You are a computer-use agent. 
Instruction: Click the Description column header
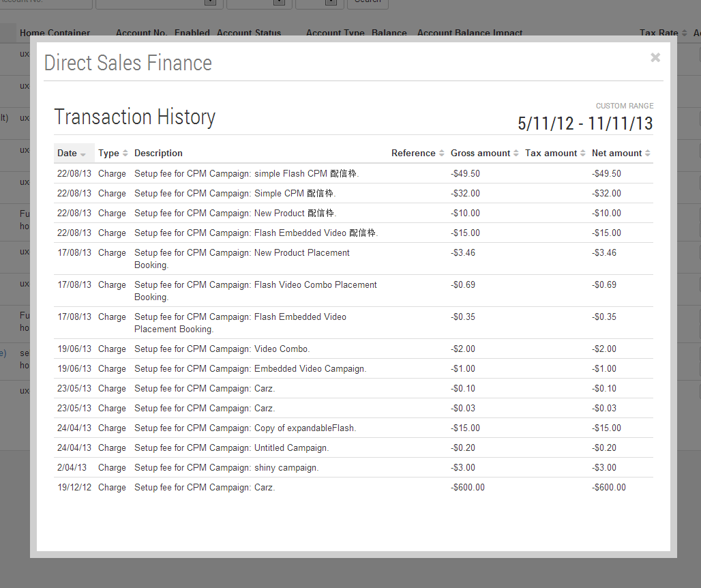(x=158, y=153)
